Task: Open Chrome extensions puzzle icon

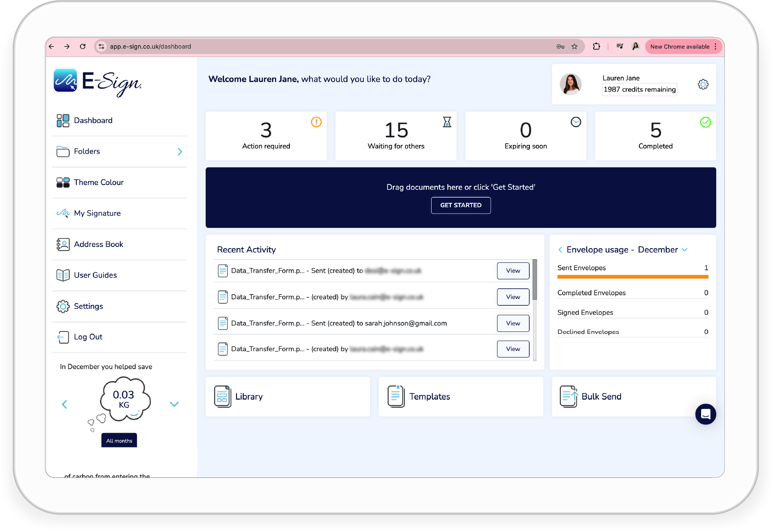Action: click(596, 46)
